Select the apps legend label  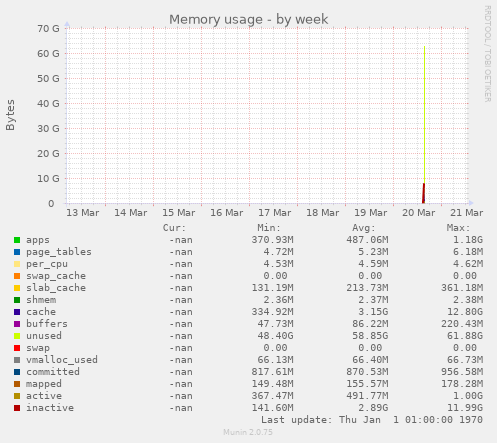(x=38, y=240)
